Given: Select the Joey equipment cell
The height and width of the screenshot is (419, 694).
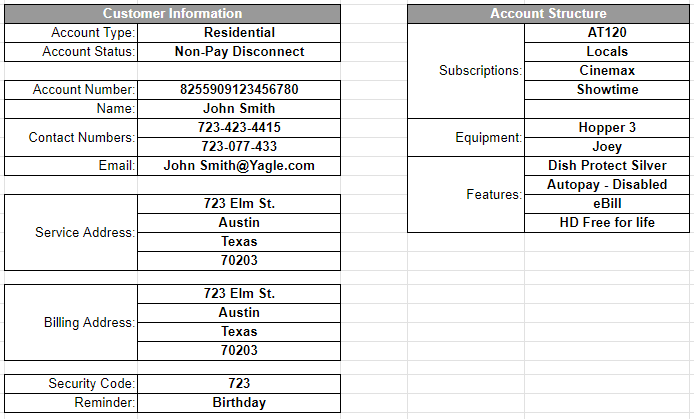Looking at the screenshot, I should click(x=607, y=147).
